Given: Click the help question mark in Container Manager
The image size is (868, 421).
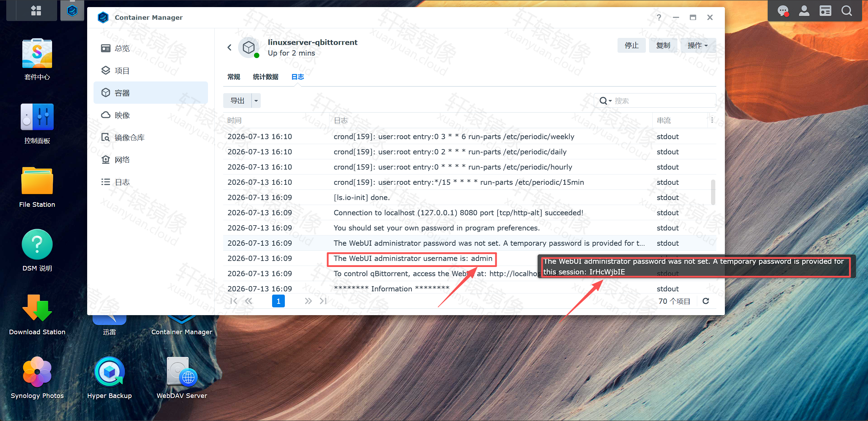Looking at the screenshot, I should point(659,17).
